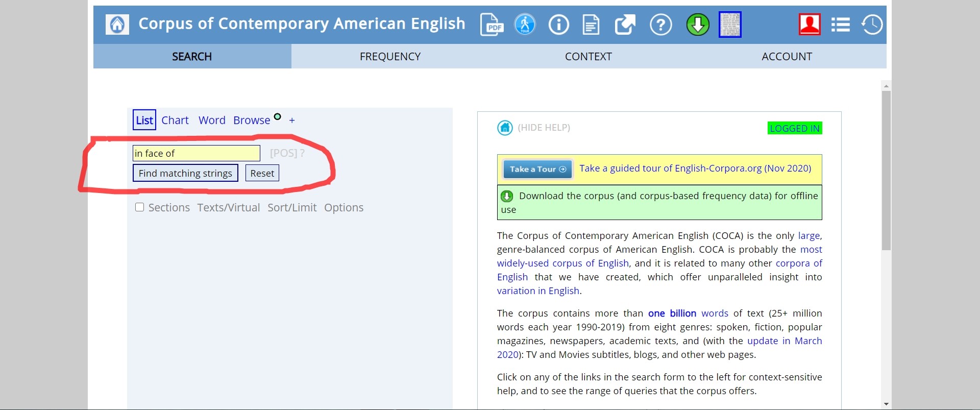Click the scrollbar up arrow
Screen dimensions: 980x410
tap(886, 85)
